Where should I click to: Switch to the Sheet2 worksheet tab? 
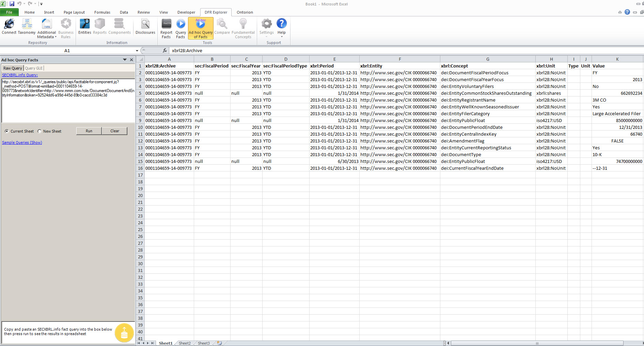[185, 343]
